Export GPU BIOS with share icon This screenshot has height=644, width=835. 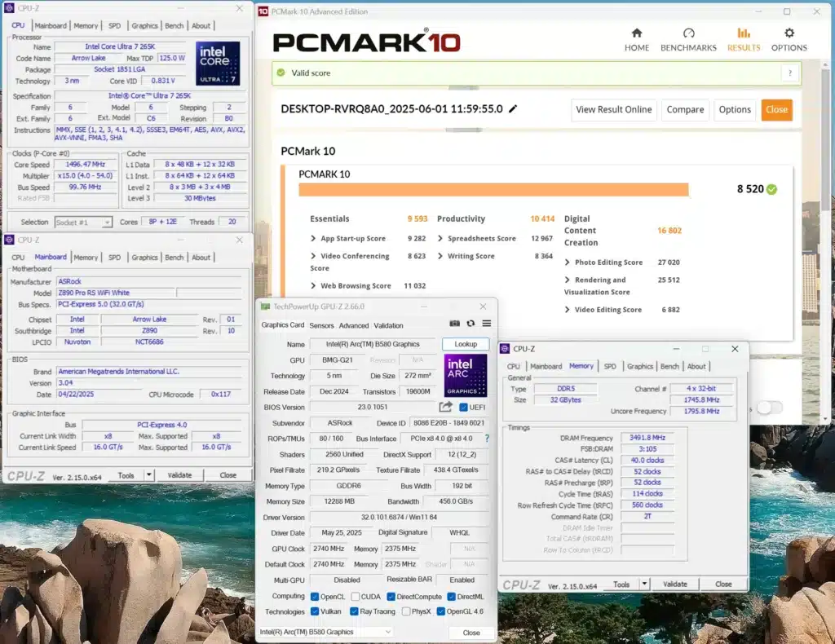click(445, 407)
